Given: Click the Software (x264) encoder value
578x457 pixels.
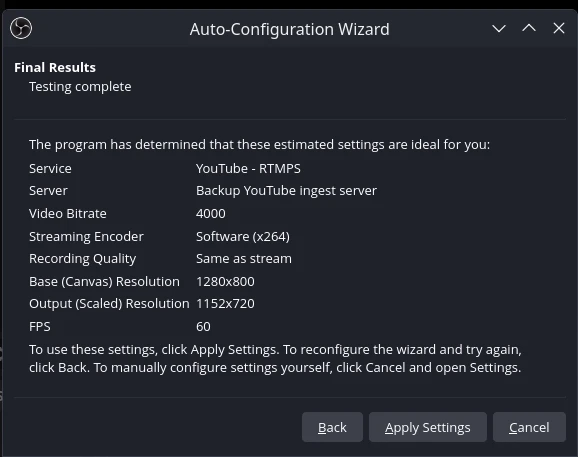Looking at the screenshot, I should (x=243, y=237).
